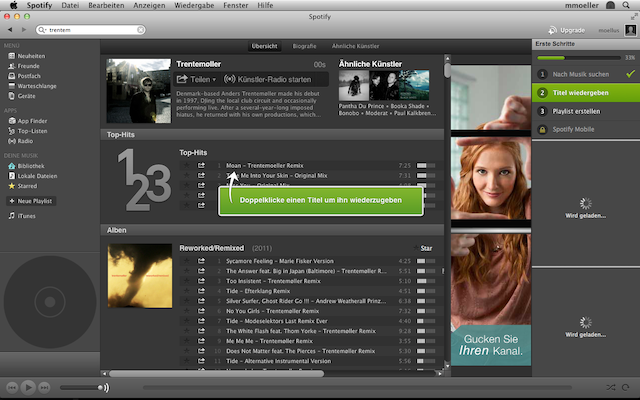Open Top-Listen

tap(28, 131)
